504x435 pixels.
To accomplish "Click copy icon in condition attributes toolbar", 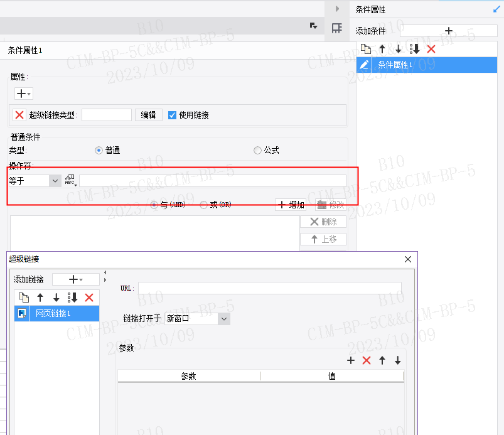I will pos(365,49).
